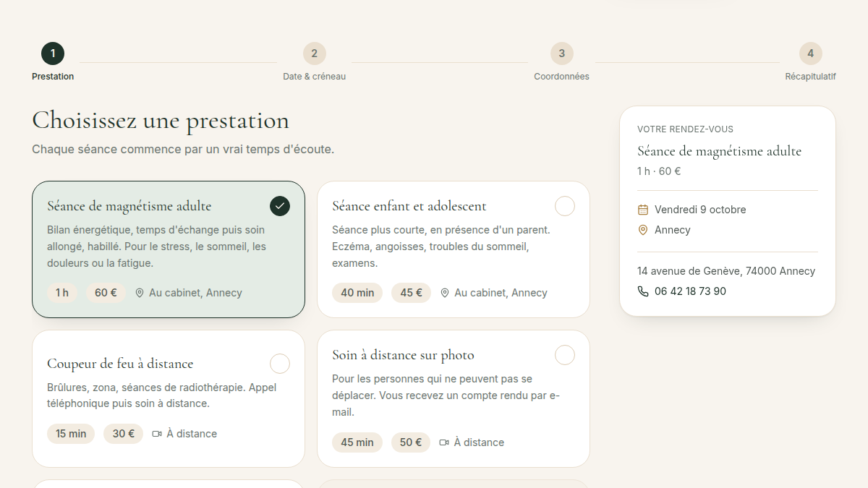Click the 30 € price chip
868x488 pixels.
123,434
